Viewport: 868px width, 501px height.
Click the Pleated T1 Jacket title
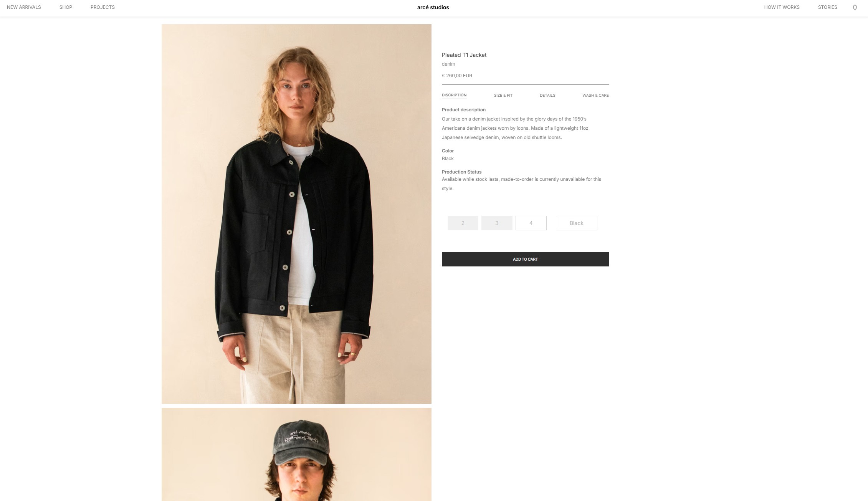tap(464, 55)
